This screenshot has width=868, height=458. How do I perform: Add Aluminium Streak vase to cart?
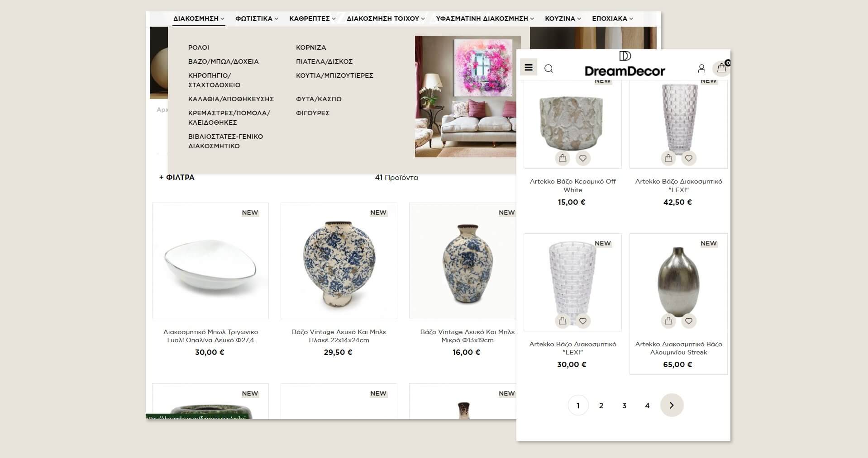[668, 321]
